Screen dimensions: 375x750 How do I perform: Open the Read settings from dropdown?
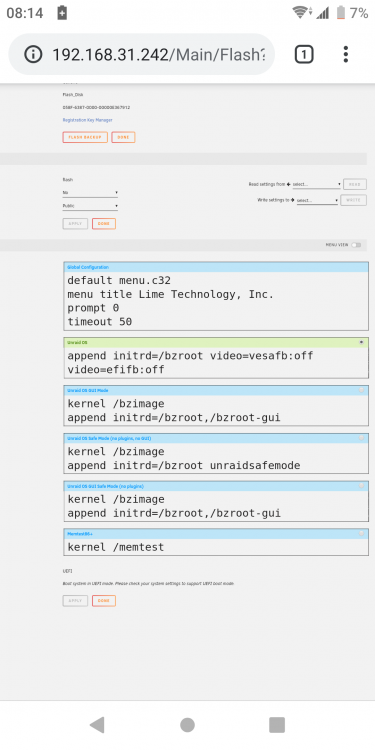(317, 184)
